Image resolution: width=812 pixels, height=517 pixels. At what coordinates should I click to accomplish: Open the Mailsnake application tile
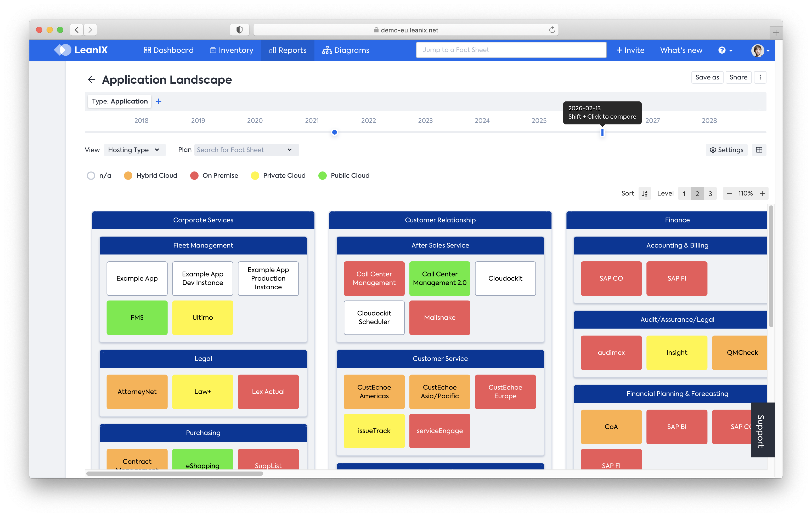point(440,318)
